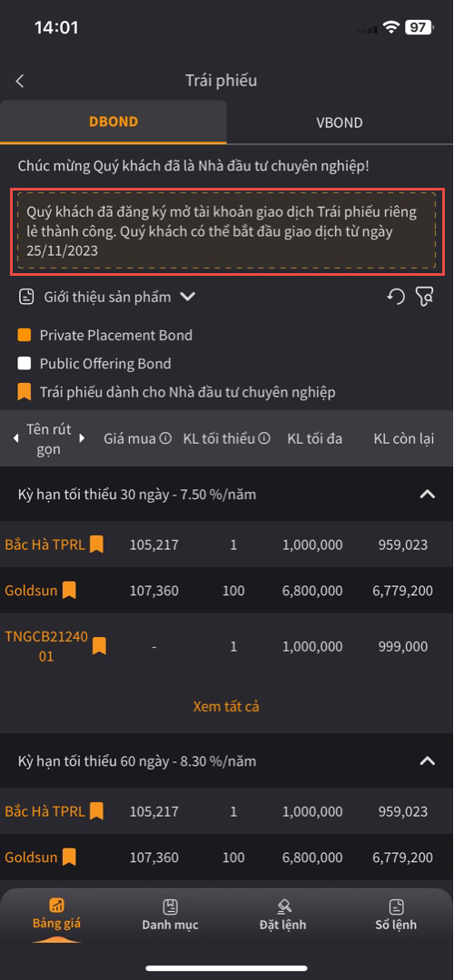
Task: Open Đặt lệnh in bottom navigation
Action: pos(282,915)
